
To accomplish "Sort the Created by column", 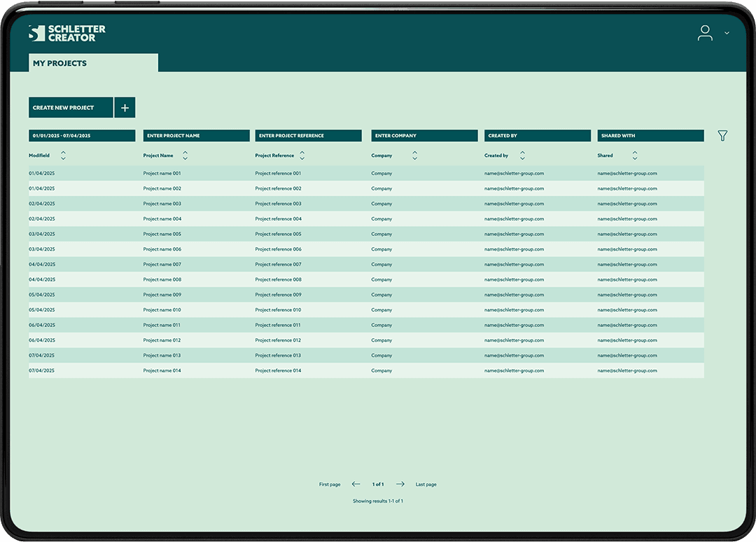I will point(522,155).
